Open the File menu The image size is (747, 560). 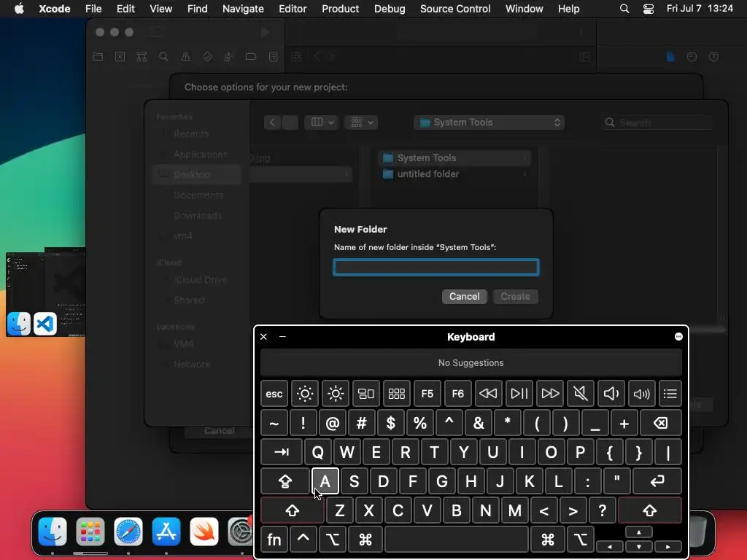(x=93, y=9)
